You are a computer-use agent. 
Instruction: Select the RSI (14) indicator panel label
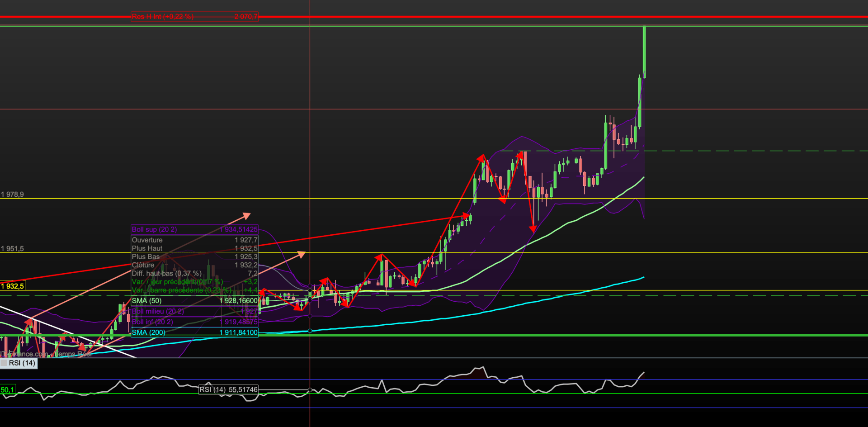pyautogui.click(x=22, y=363)
